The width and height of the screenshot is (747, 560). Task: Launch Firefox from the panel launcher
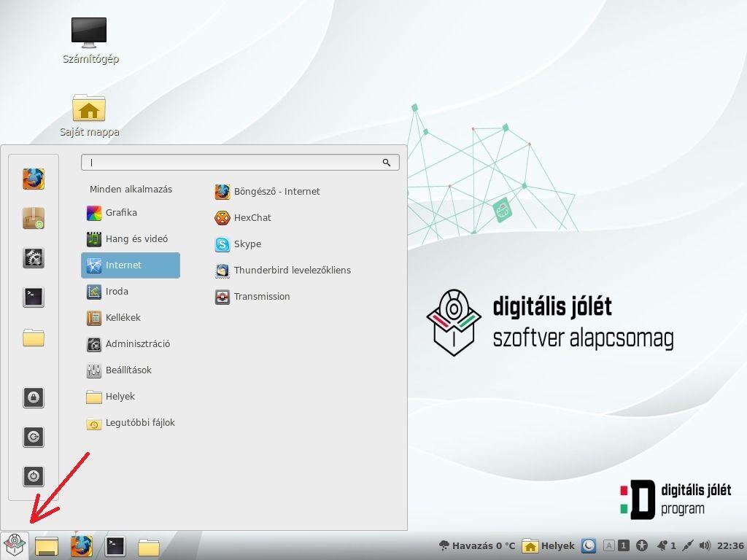82,545
